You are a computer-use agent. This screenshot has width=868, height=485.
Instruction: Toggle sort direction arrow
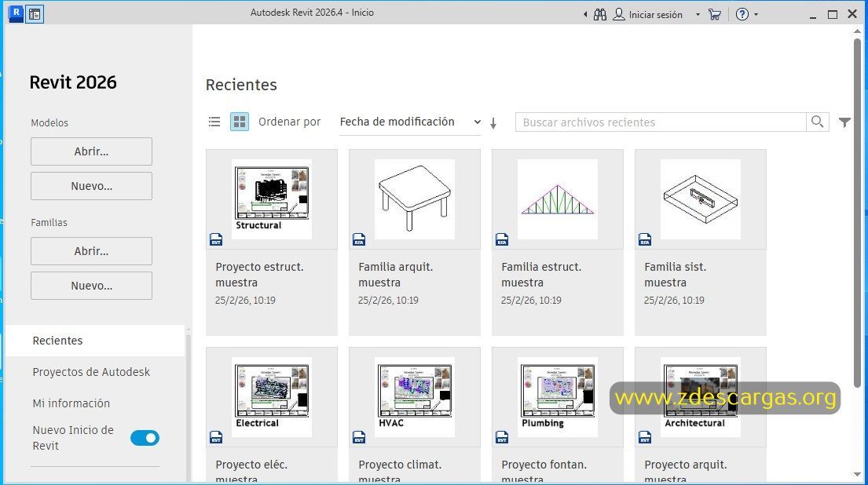(493, 123)
